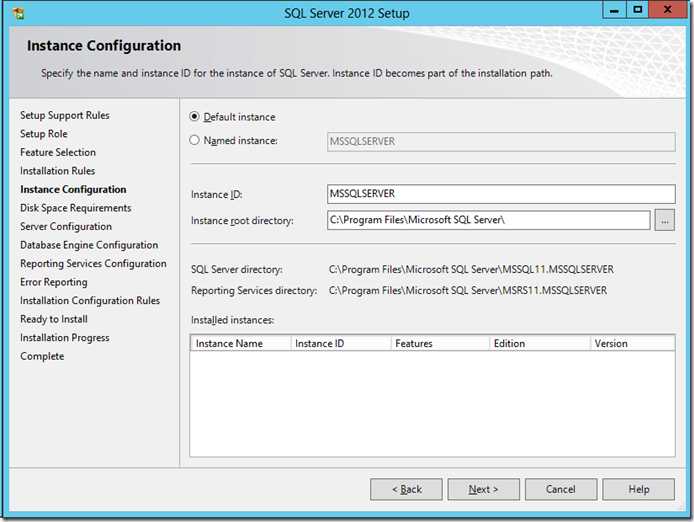
Task: Click the SQL Server setup title bar icon
Action: (x=19, y=13)
